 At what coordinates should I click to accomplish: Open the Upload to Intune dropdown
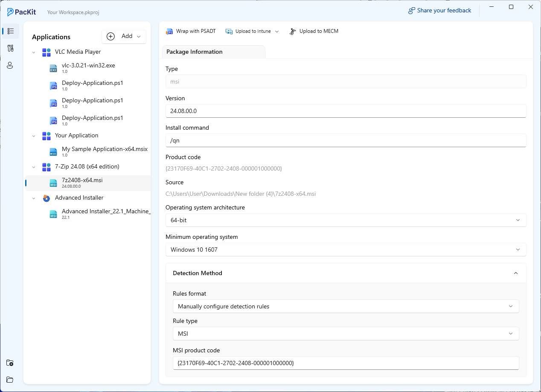coord(276,31)
